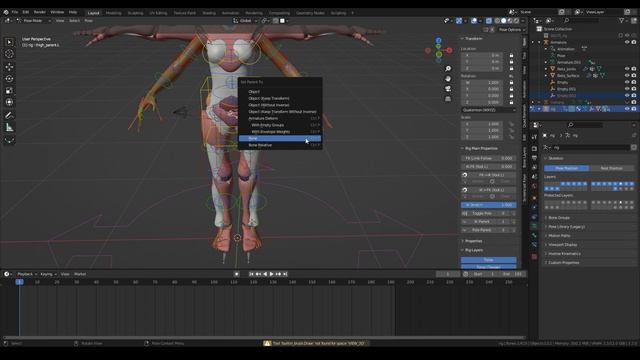
Task: Hide the rig object via eye icon
Action: [627, 109]
